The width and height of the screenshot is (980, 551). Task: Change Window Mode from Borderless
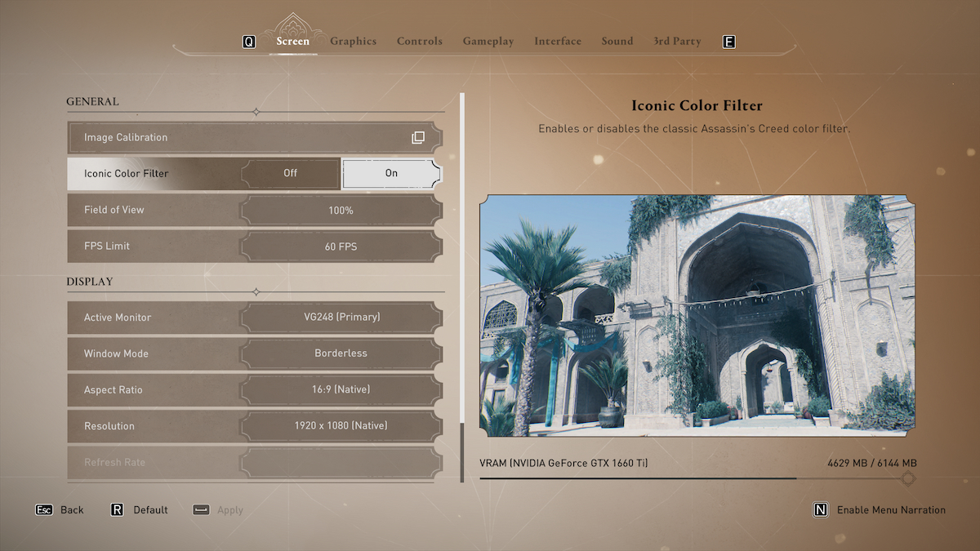tap(341, 353)
